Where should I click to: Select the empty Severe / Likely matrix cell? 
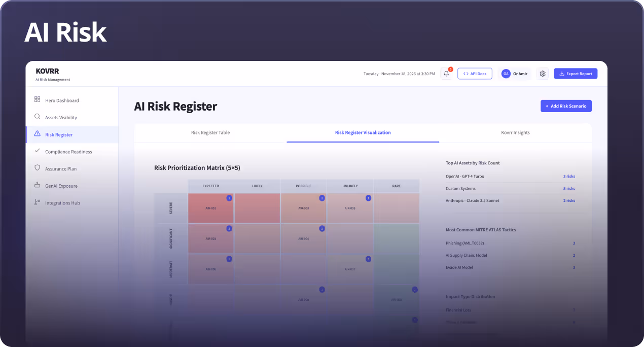(x=257, y=208)
